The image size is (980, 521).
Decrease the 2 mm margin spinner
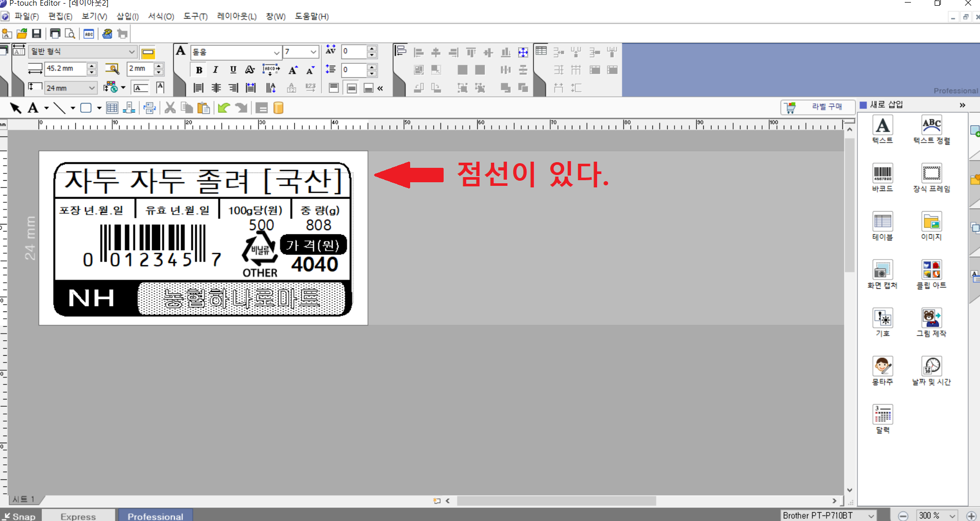(159, 72)
